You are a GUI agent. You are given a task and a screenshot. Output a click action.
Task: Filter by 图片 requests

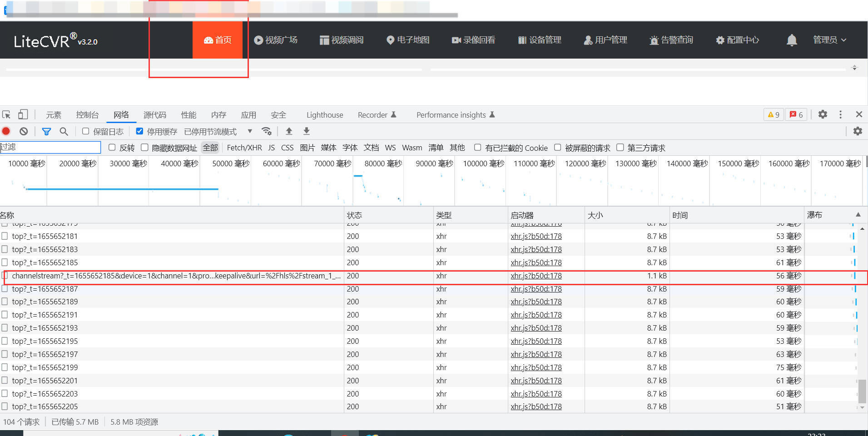[308, 148]
